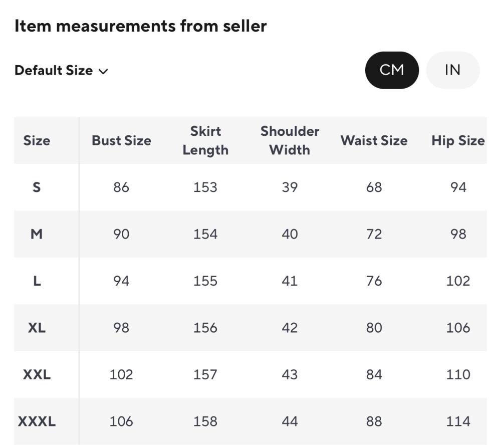Viewport: 501px width, 448px height.
Task: Select the M size row label
Action: click(x=37, y=234)
